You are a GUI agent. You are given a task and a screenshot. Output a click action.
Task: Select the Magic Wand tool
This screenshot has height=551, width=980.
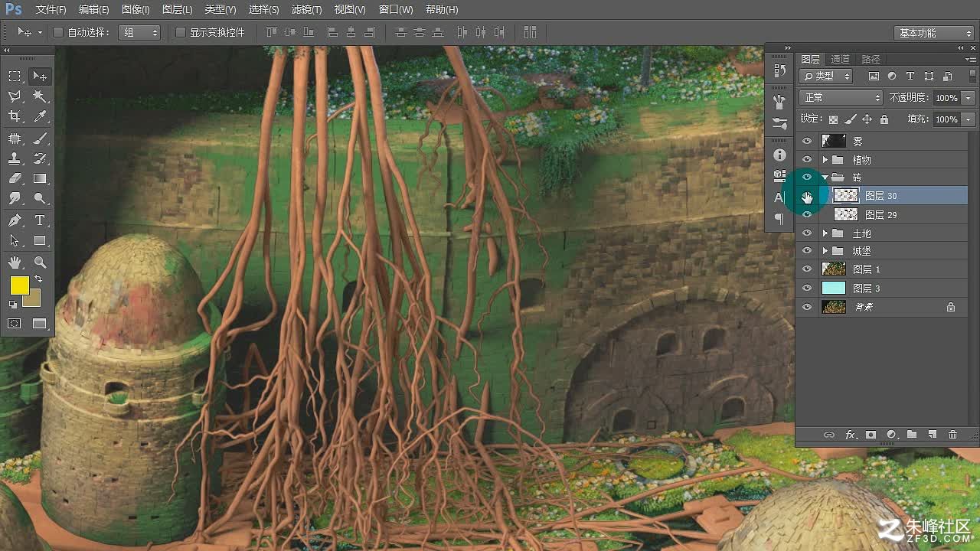[x=40, y=96]
